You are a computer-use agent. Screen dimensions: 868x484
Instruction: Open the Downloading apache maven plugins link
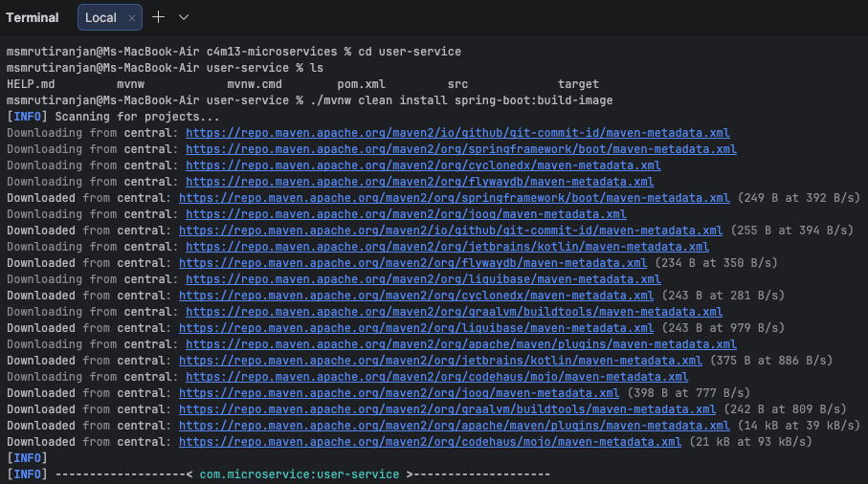[x=460, y=344]
